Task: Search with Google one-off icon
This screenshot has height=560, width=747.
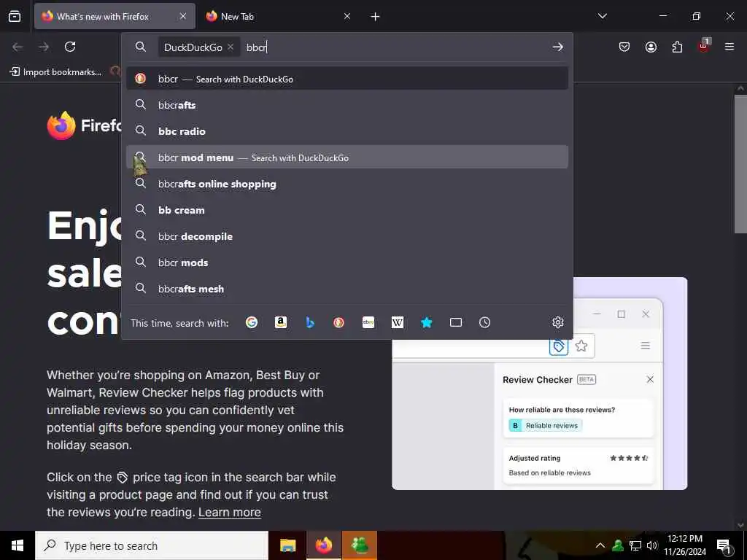Action: (252, 322)
